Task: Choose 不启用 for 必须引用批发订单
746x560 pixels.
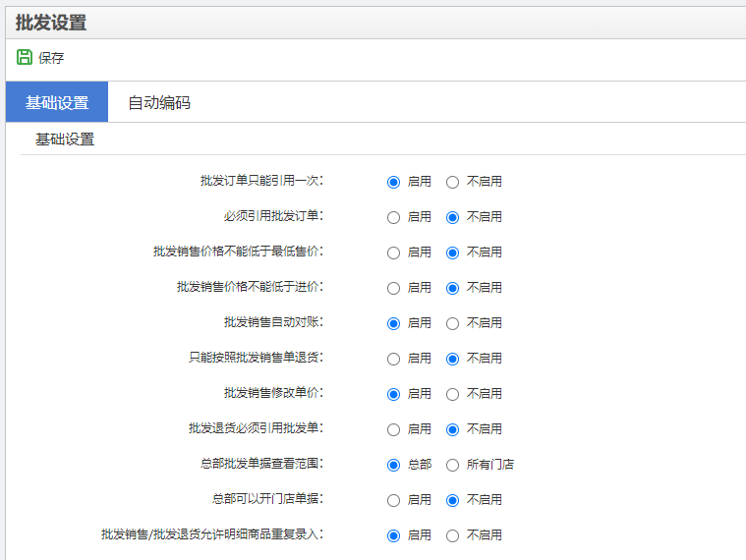Action: coord(452,218)
